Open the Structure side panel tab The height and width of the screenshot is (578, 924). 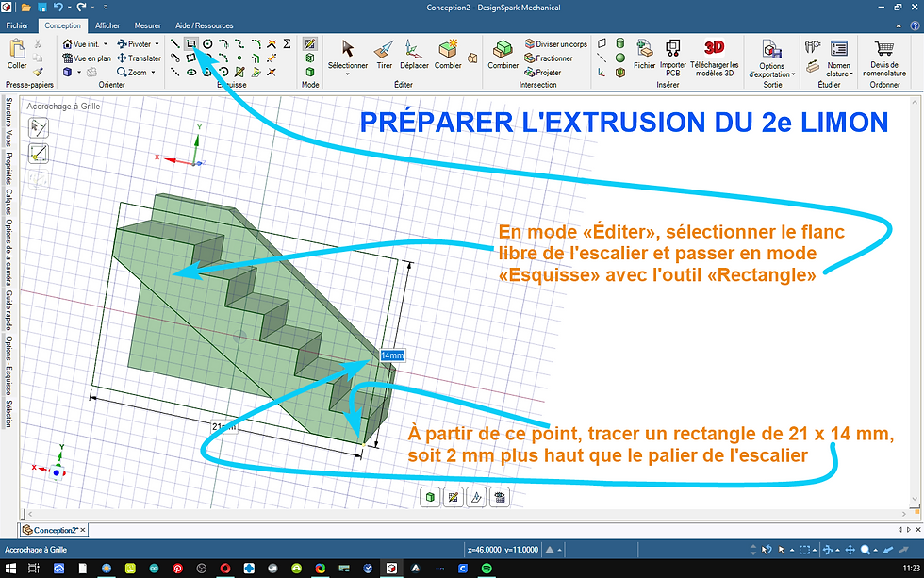pos(8,113)
